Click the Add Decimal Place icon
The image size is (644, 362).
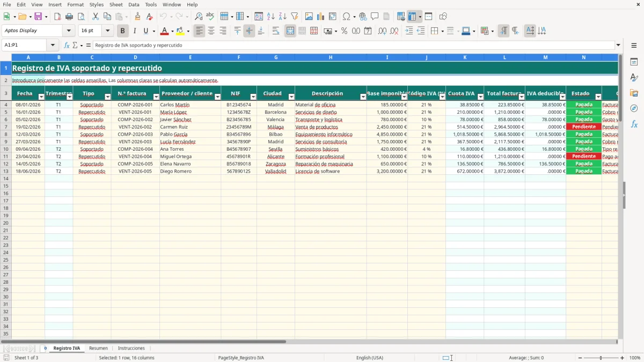pyautogui.click(x=382, y=31)
